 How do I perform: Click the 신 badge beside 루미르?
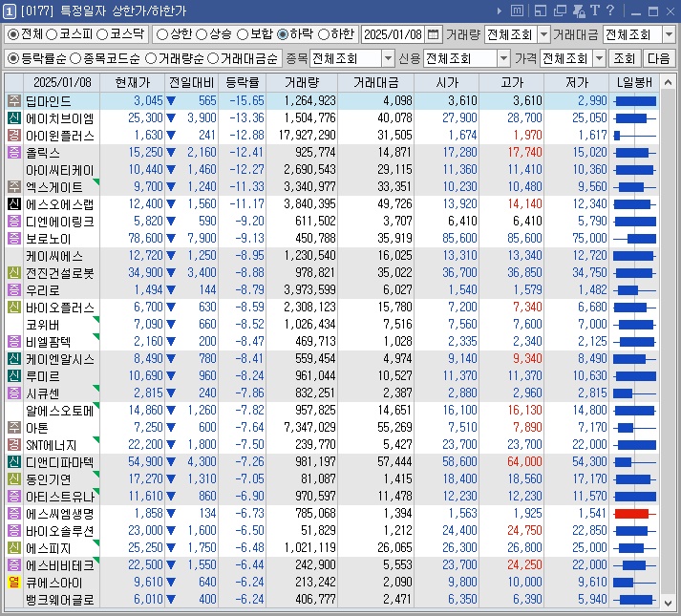click(x=14, y=375)
